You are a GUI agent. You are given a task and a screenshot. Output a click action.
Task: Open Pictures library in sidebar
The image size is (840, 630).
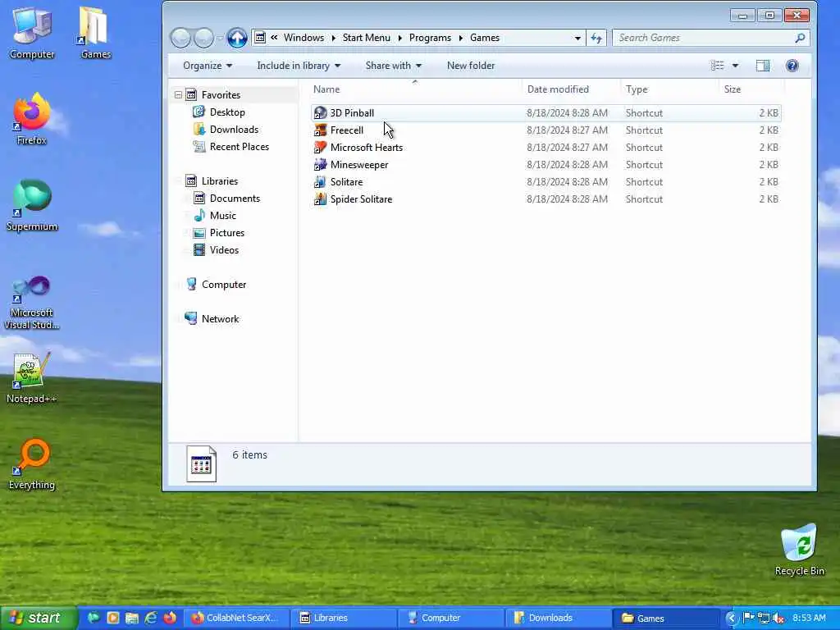tap(226, 232)
